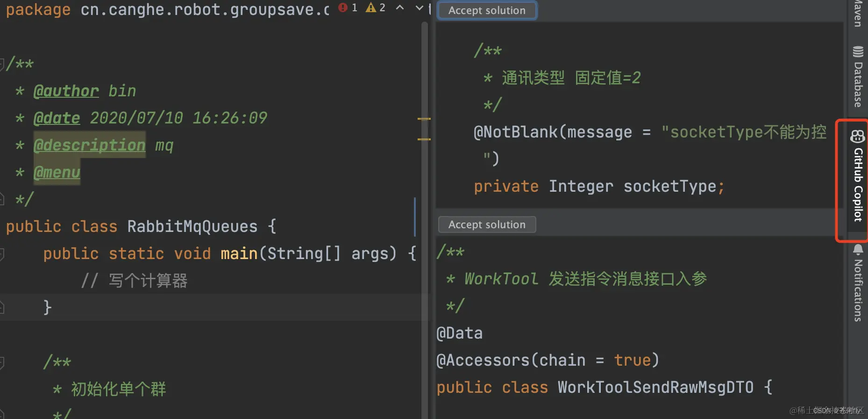Image resolution: width=868 pixels, height=419 pixels.
Task: Click the comment 初始化单个群
Action: [x=118, y=389]
